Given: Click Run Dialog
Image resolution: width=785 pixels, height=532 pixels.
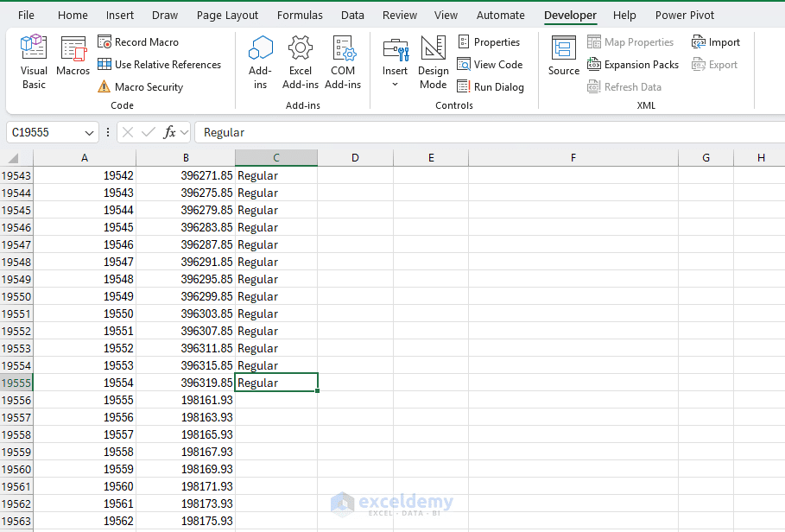Looking at the screenshot, I should click(491, 87).
